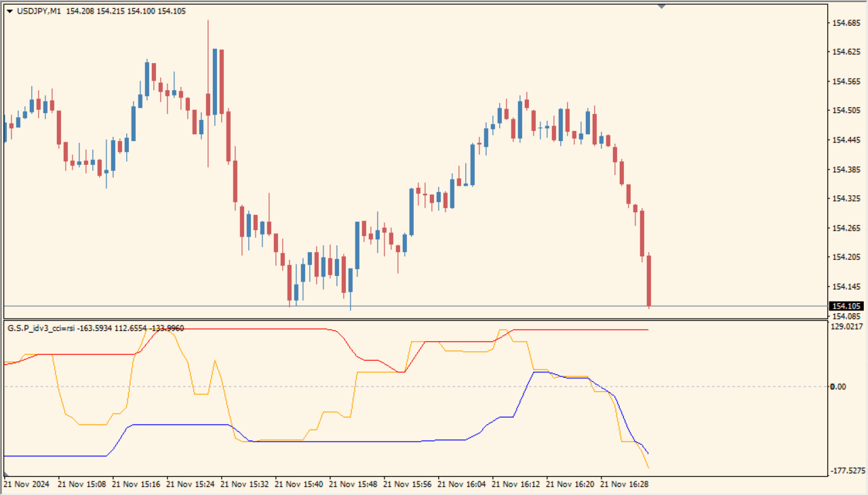868x495 pixels.
Task: Click the chart shift triangle marker at top
Action: pos(661,6)
